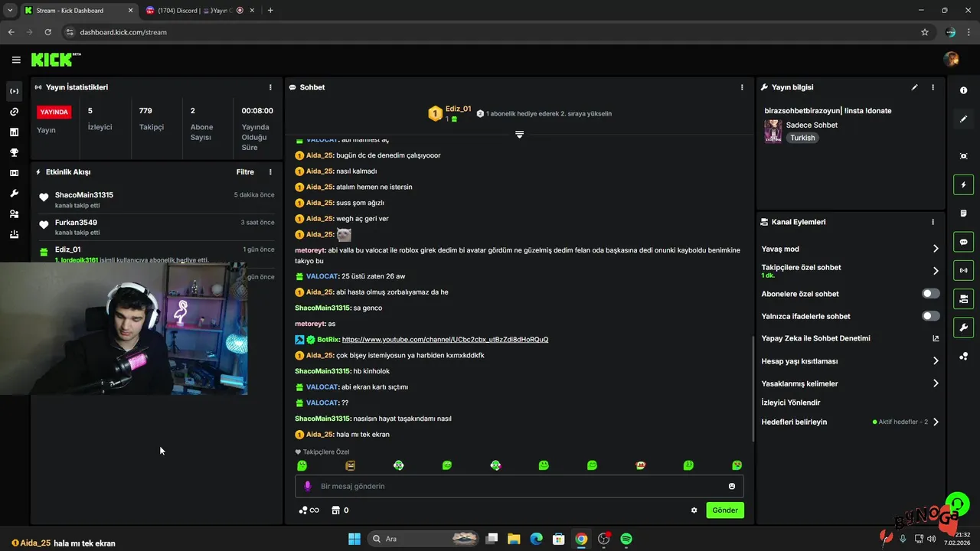The height and width of the screenshot is (551, 980).
Task: Click the Sadece Sohbet category thumbnail
Action: [x=773, y=131]
